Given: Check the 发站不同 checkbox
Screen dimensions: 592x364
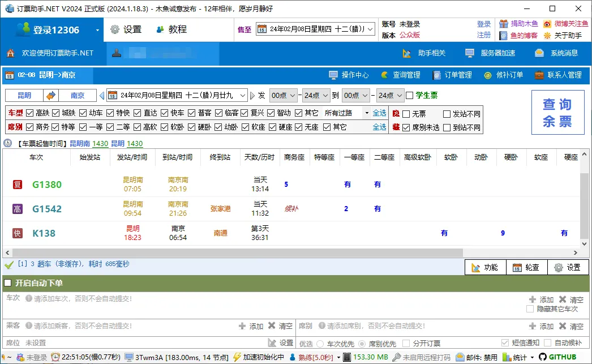Looking at the screenshot, I should pos(447,114).
